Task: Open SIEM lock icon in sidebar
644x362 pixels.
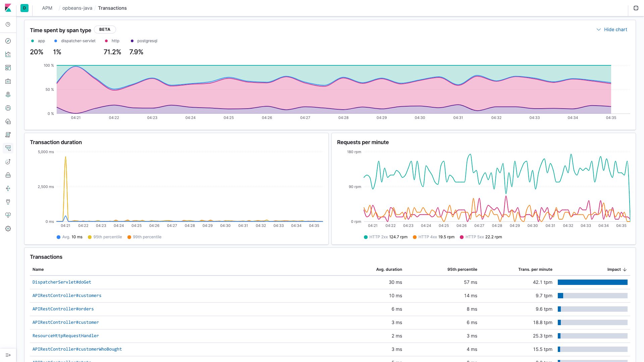Action: click(8, 175)
